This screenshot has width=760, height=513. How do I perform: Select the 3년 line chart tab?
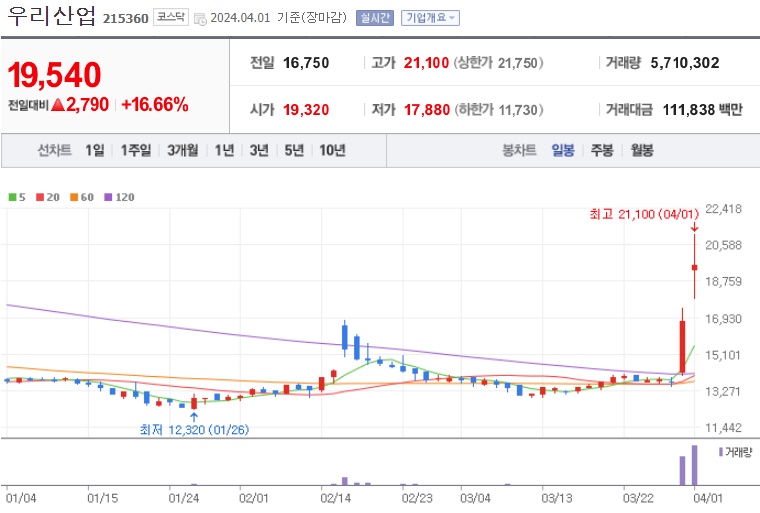point(259,150)
